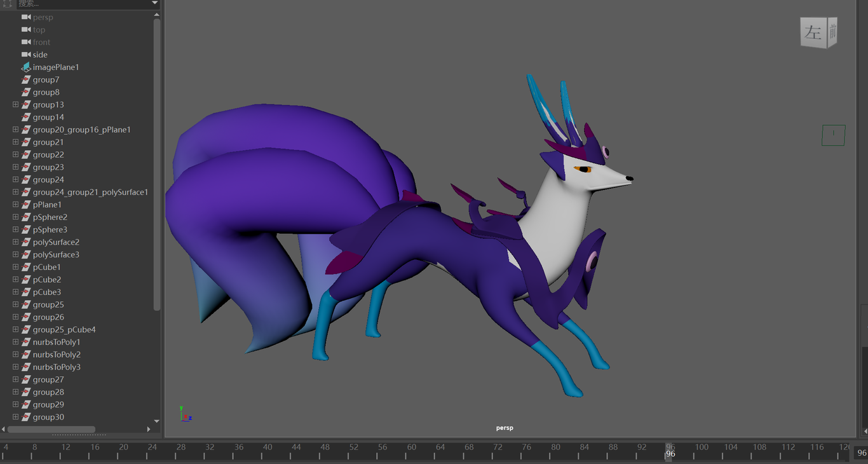Click the pSphere2 transform icon
The height and width of the screenshot is (464, 868).
[x=26, y=217]
